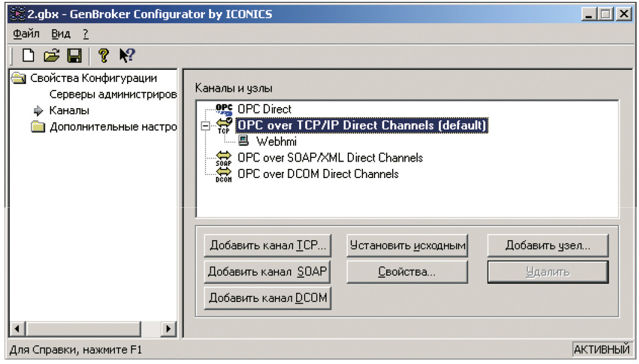Select Дополнительные настройки tree item
This screenshot has width=639, height=364.
(113, 126)
